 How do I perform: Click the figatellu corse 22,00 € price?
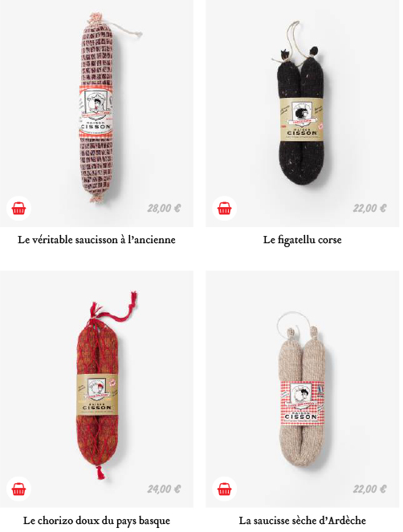(369, 208)
